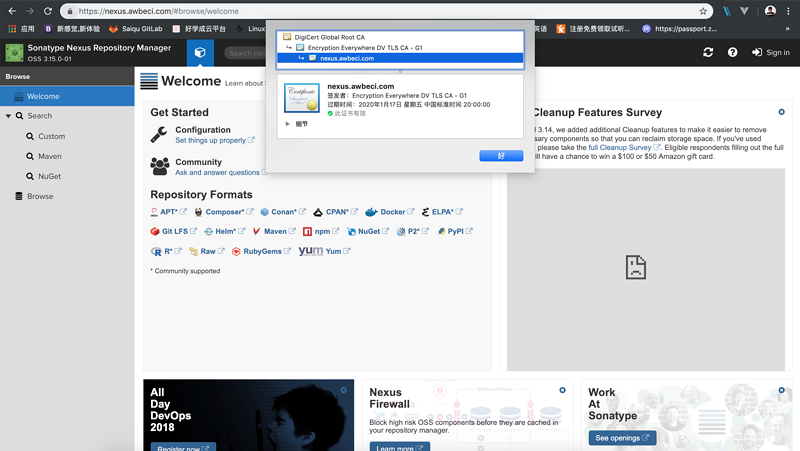Open the Chrome profile avatar

click(x=770, y=11)
